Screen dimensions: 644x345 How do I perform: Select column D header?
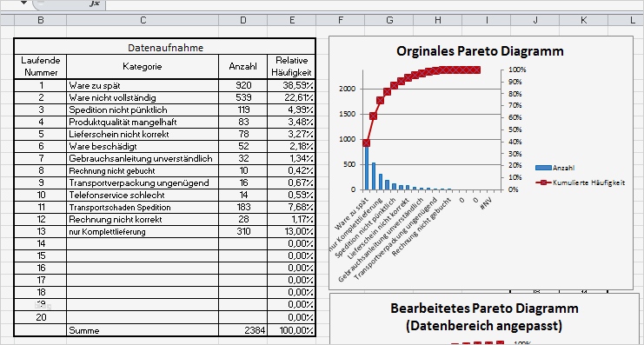coord(243,20)
